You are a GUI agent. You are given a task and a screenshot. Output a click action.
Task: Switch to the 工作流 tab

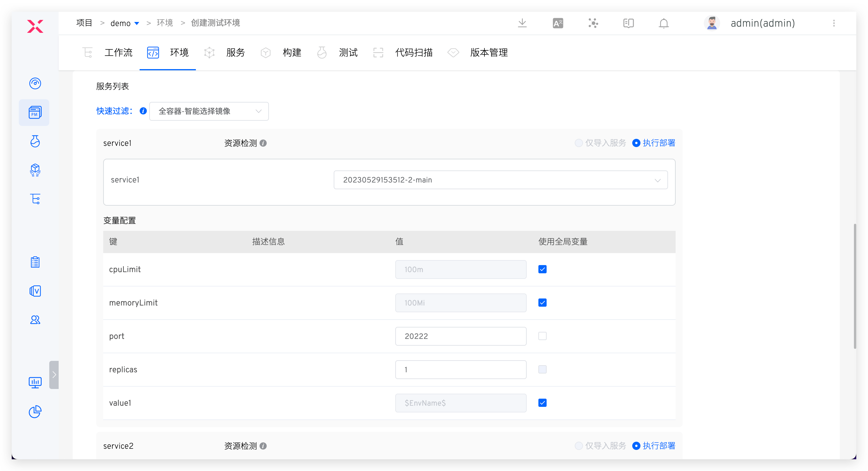(x=118, y=52)
